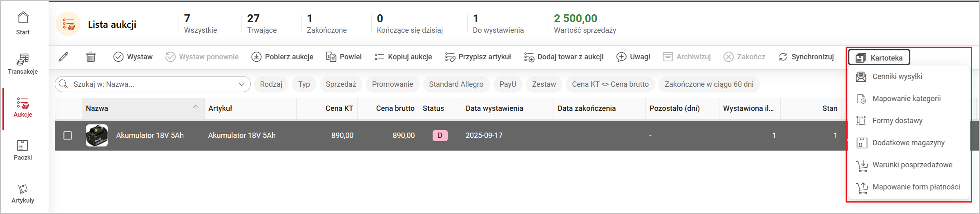Expand the search field dropdown arrow

click(x=241, y=84)
